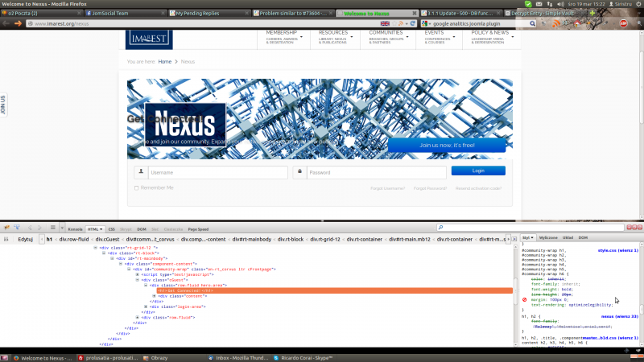
Task: Open a new tab with green plus
Action: tap(592, 13)
